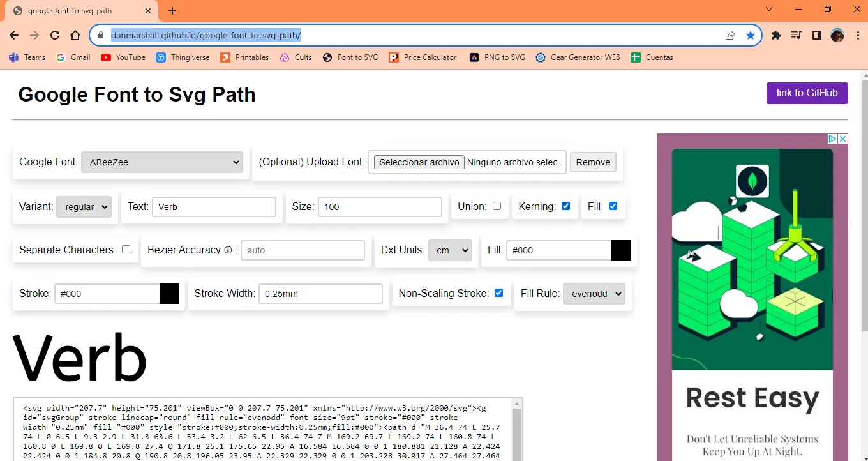Click the Bezier Accuracy input field
The image size is (868, 461).
click(x=303, y=250)
